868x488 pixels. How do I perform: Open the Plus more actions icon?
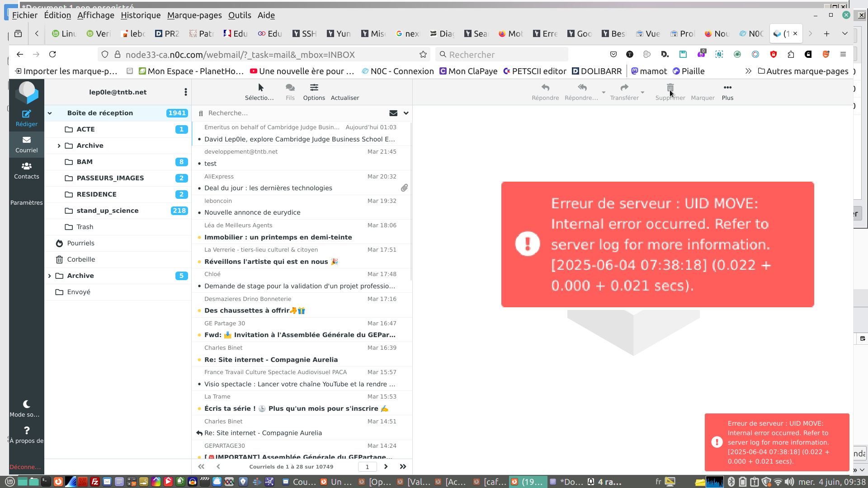pos(727,88)
